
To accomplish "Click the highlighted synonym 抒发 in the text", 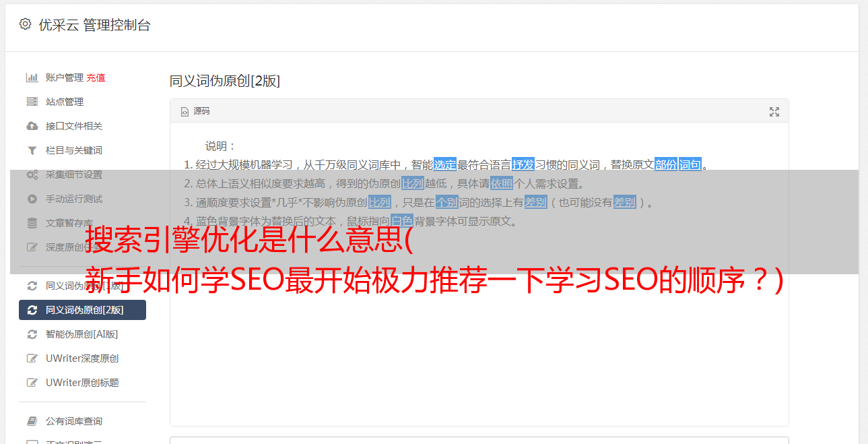I will pyautogui.click(x=523, y=164).
